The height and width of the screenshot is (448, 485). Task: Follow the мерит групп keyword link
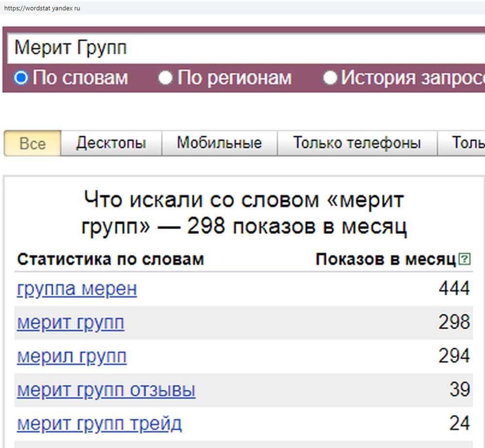[70, 323]
